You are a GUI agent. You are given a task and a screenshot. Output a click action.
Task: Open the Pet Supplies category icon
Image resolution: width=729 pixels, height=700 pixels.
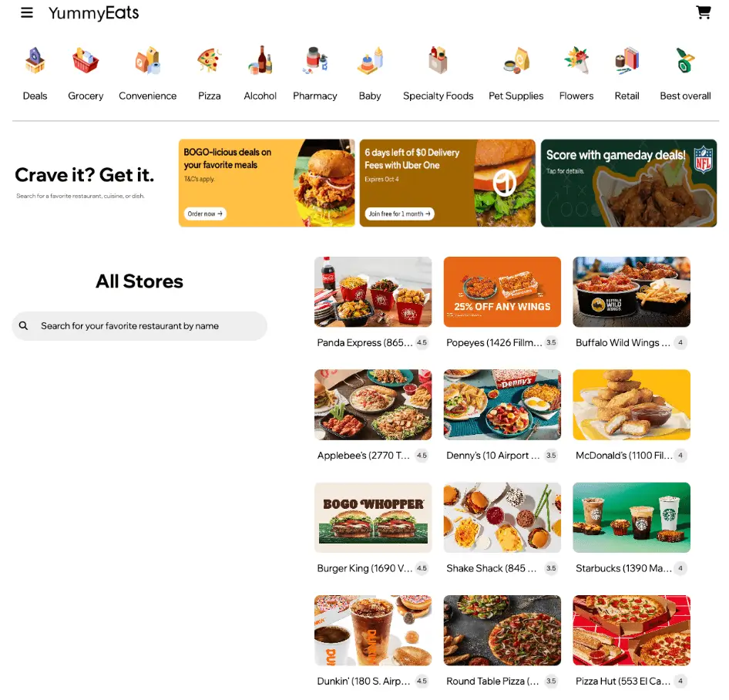pos(516,60)
